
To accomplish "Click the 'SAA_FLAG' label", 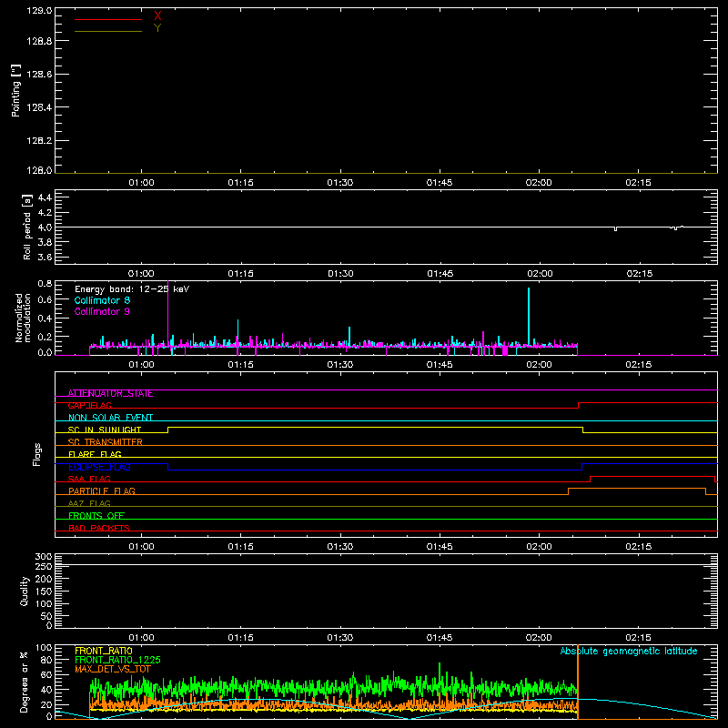I will (x=89, y=480).
